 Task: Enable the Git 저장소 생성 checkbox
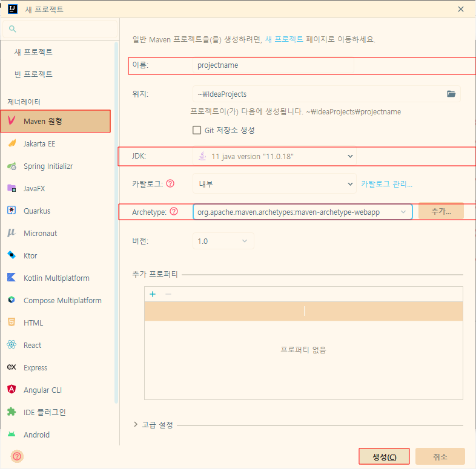tap(197, 130)
